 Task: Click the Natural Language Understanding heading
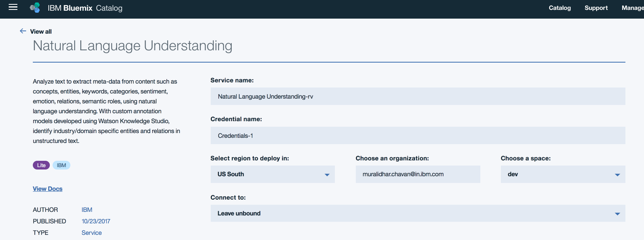[x=132, y=46]
